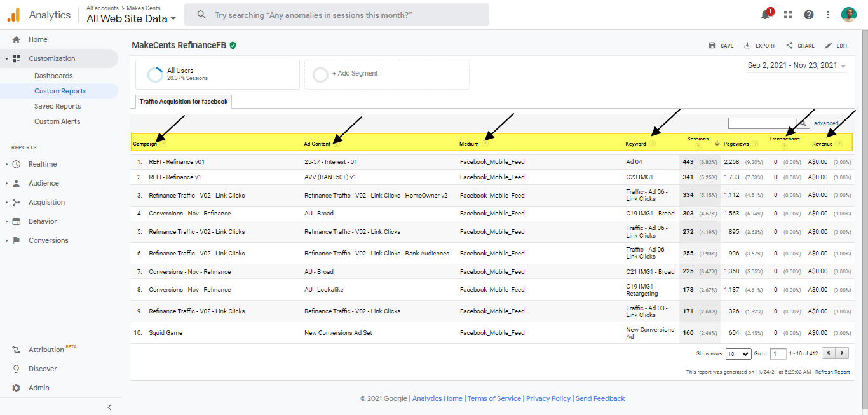Click the Admin gear icon
The height and width of the screenshot is (415, 868).
tap(17, 388)
